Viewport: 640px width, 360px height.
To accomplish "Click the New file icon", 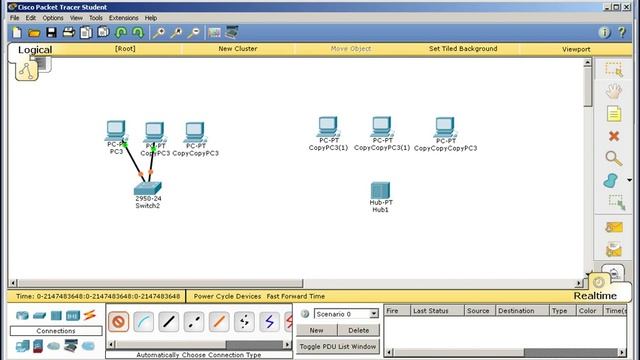I will [17, 33].
